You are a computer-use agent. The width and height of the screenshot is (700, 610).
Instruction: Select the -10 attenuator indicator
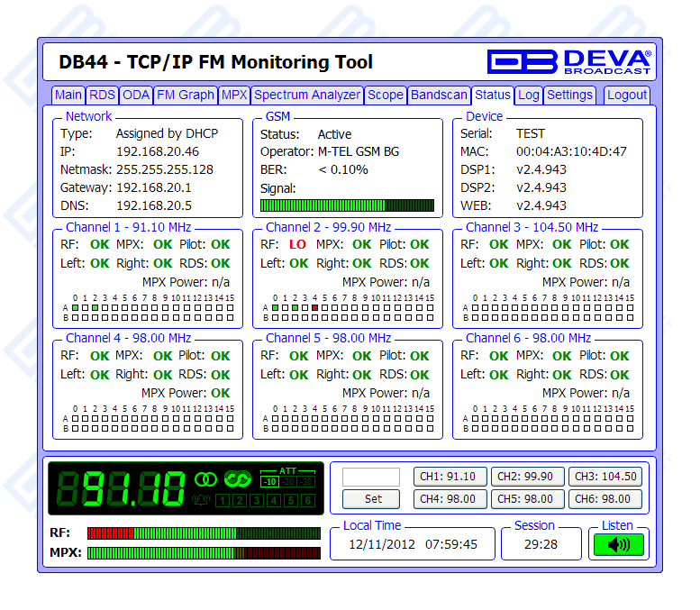click(268, 481)
